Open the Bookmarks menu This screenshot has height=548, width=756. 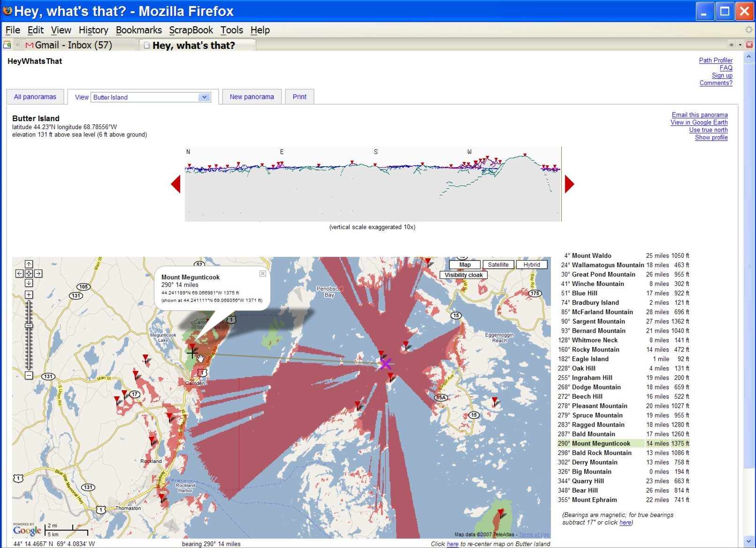click(138, 30)
